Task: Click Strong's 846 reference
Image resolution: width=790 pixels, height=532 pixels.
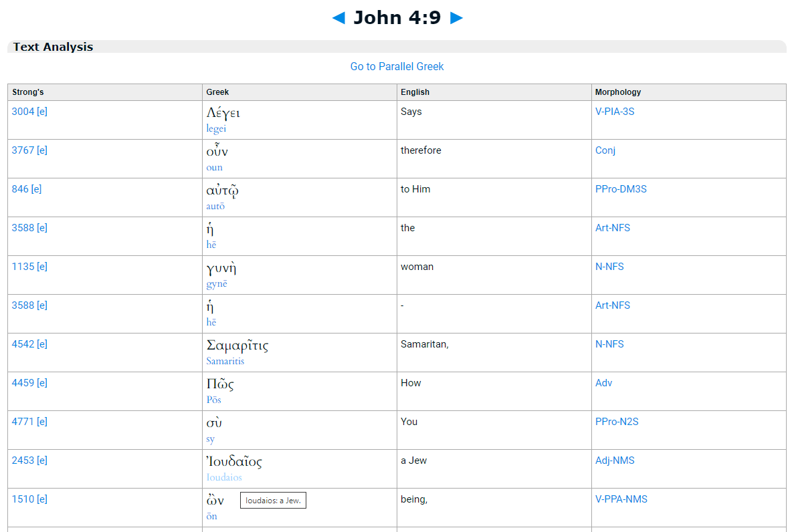Action: pyautogui.click(x=20, y=189)
